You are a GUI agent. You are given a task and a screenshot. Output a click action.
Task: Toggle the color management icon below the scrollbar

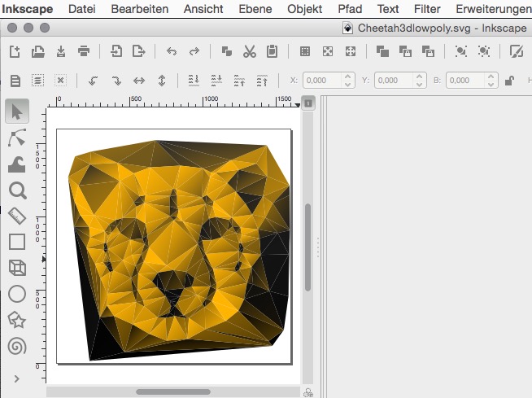(x=308, y=392)
